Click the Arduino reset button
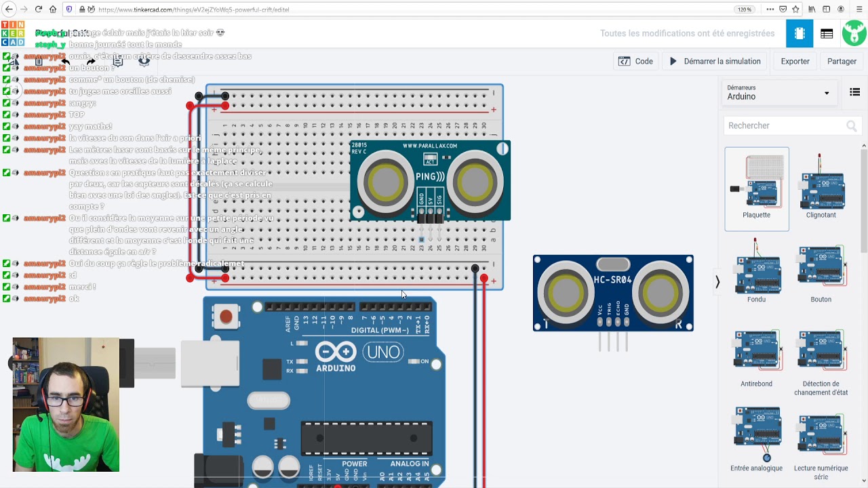 (226, 317)
